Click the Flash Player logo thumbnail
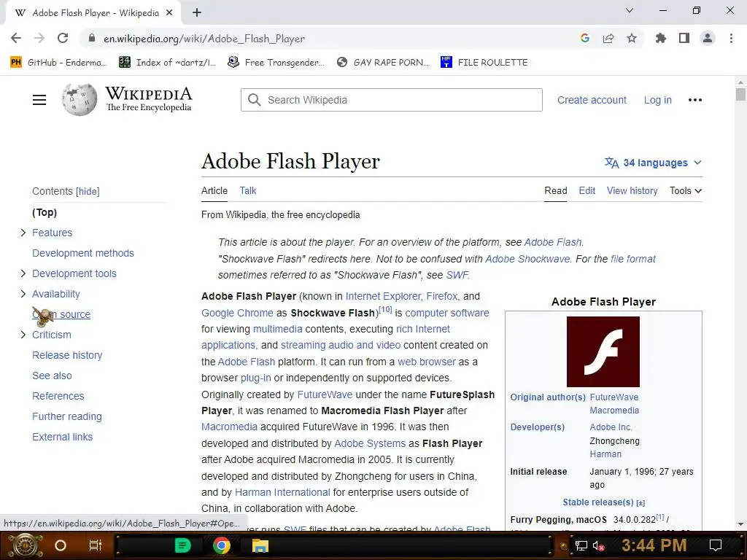Screen dimensions: 747x560 603,352
